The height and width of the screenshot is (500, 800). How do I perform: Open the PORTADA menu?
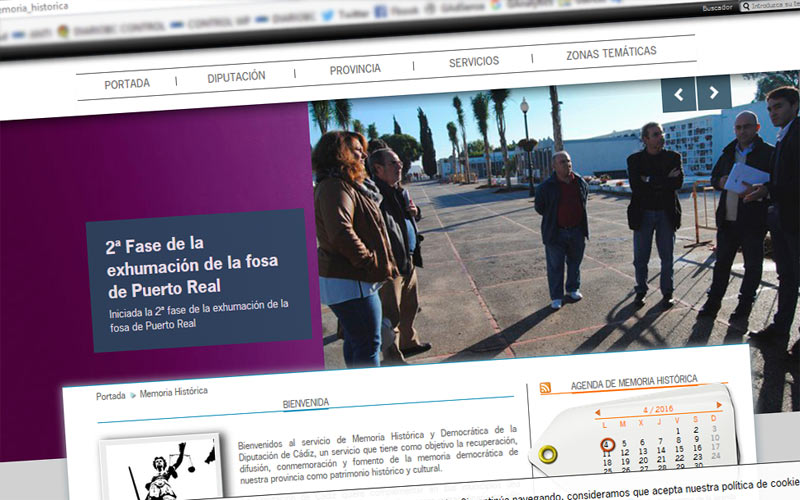[127, 84]
